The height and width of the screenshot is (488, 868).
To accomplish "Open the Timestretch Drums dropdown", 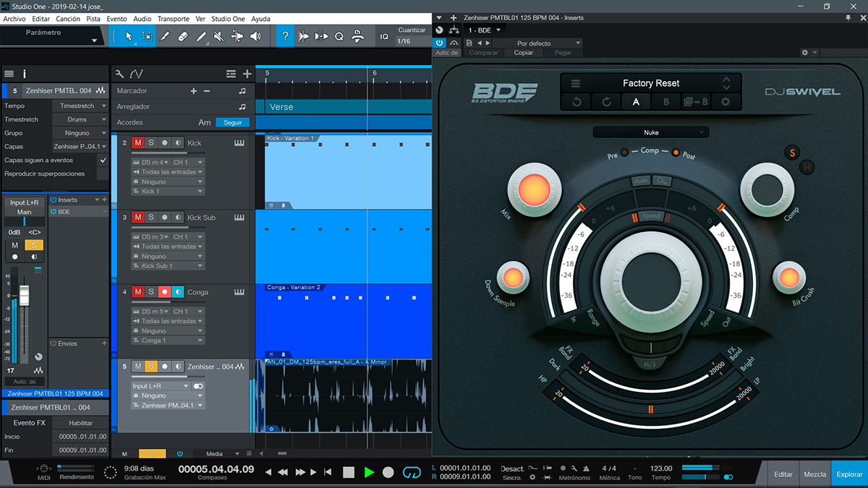I will 80,119.
